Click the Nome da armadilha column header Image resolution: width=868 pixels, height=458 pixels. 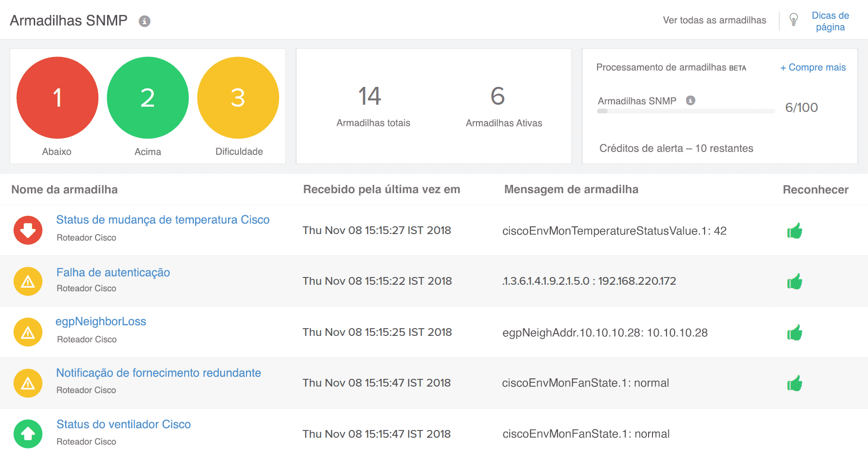pos(65,190)
